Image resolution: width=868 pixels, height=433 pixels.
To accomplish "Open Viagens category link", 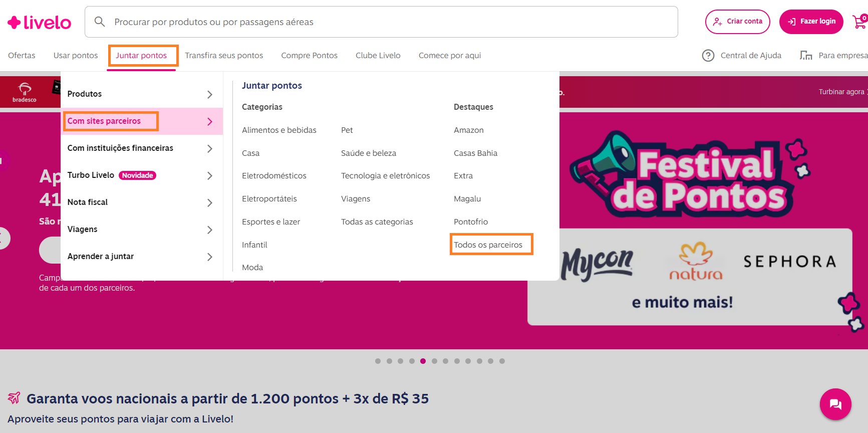I will [x=356, y=198].
